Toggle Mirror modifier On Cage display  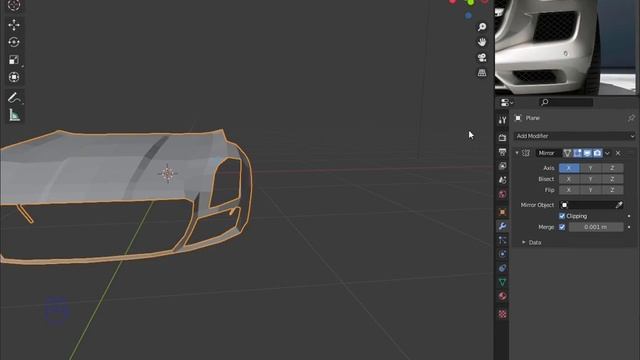pos(567,153)
